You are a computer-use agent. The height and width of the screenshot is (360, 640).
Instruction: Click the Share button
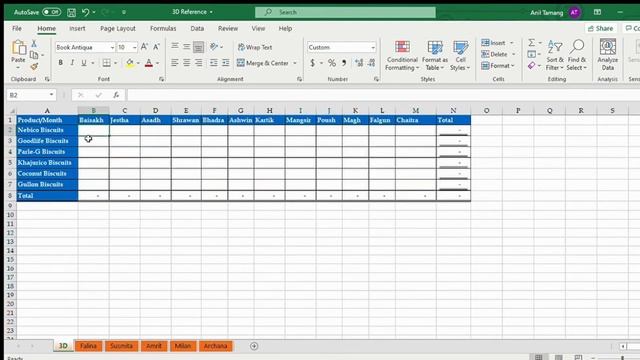[600, 29]
